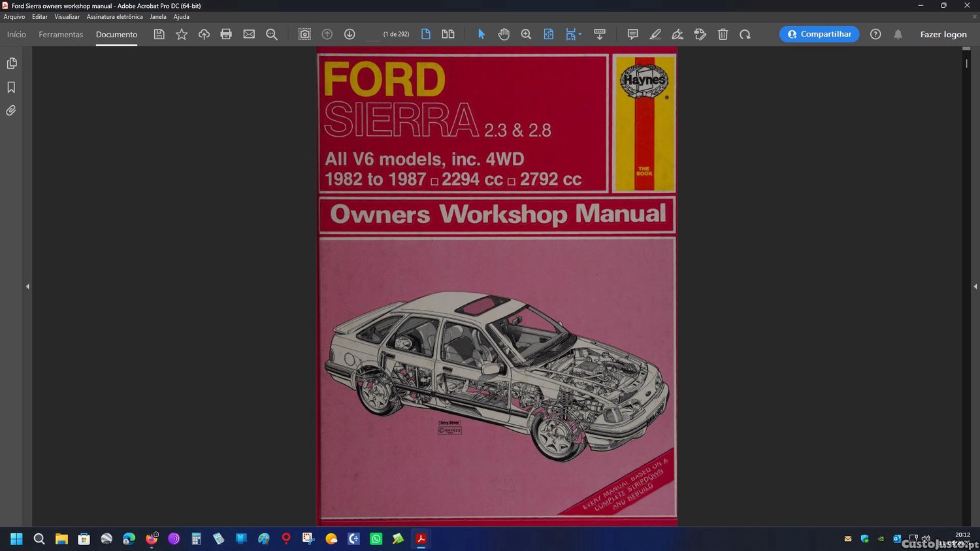
Task: Open the mail tray icon
Action: (x=848, y=539)
